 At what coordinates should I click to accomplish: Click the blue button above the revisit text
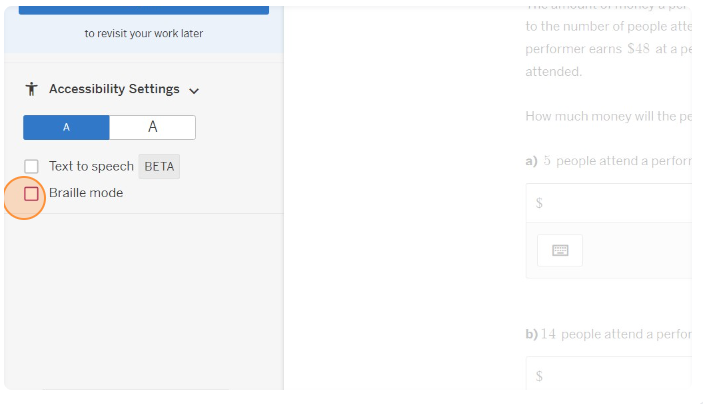coord(144,7)
